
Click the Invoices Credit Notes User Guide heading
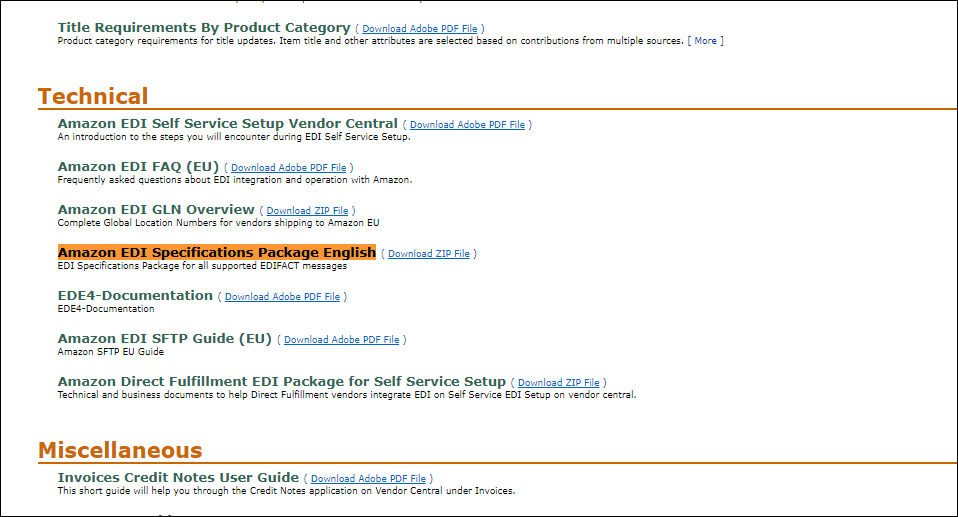coord(178,477)
